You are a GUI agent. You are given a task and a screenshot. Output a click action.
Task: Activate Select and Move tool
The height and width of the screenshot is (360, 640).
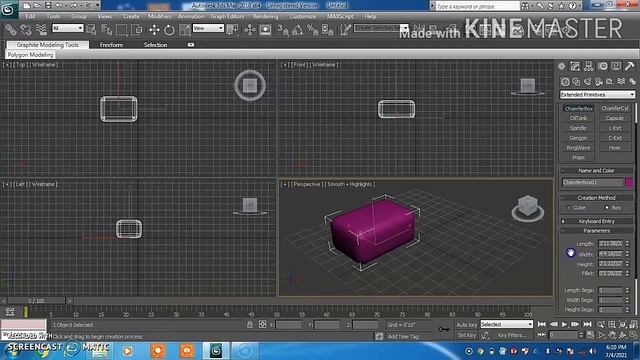coord(154,29)
